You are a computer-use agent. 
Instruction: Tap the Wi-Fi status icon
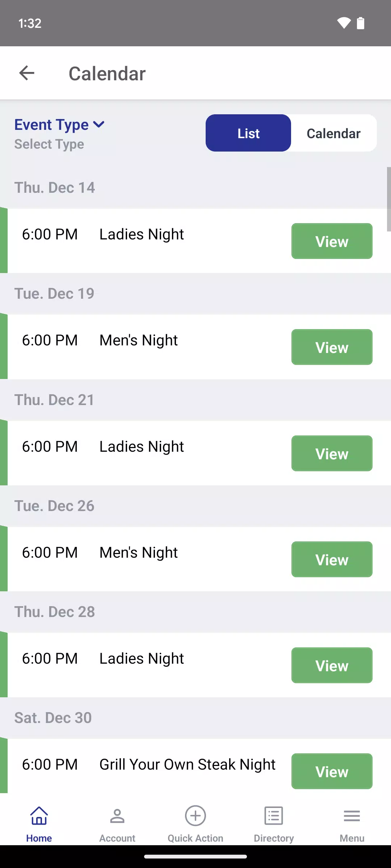coord(344,23)
